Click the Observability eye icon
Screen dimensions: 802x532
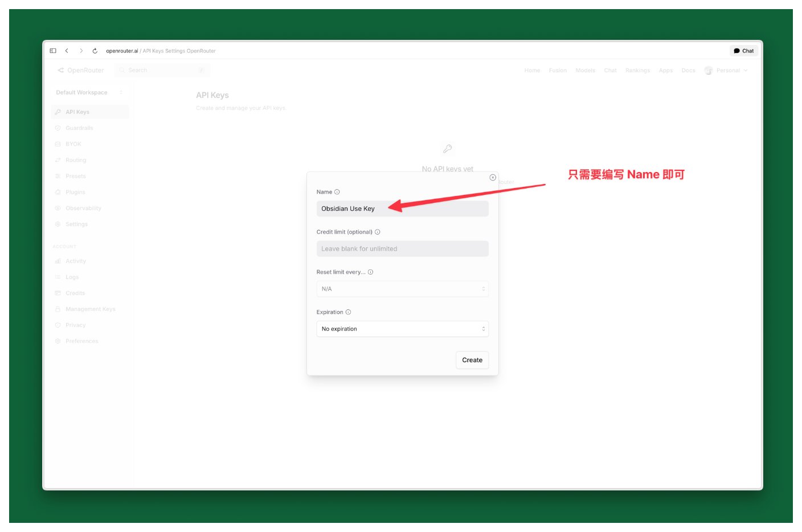pyautogui.click(x=58, y=208)
